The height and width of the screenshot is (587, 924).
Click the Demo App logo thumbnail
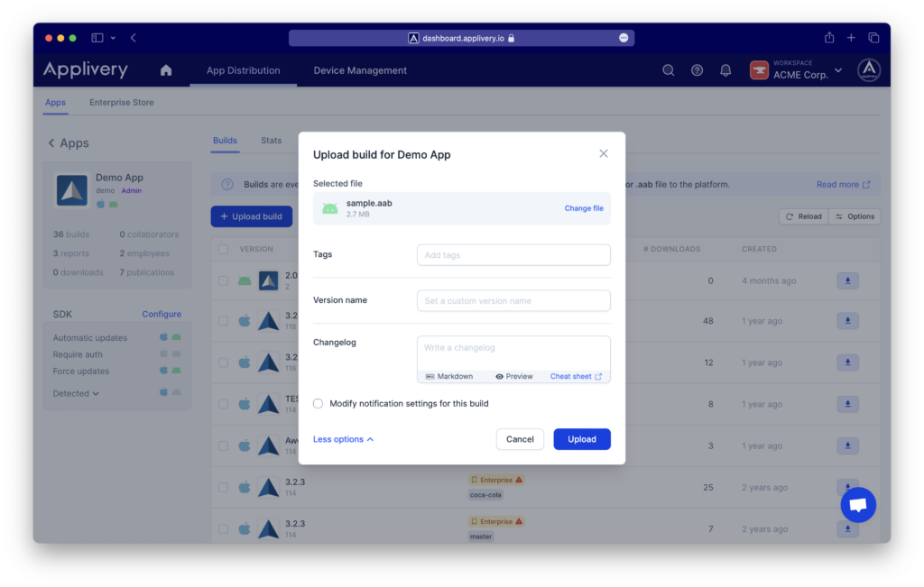coord(72,190)
